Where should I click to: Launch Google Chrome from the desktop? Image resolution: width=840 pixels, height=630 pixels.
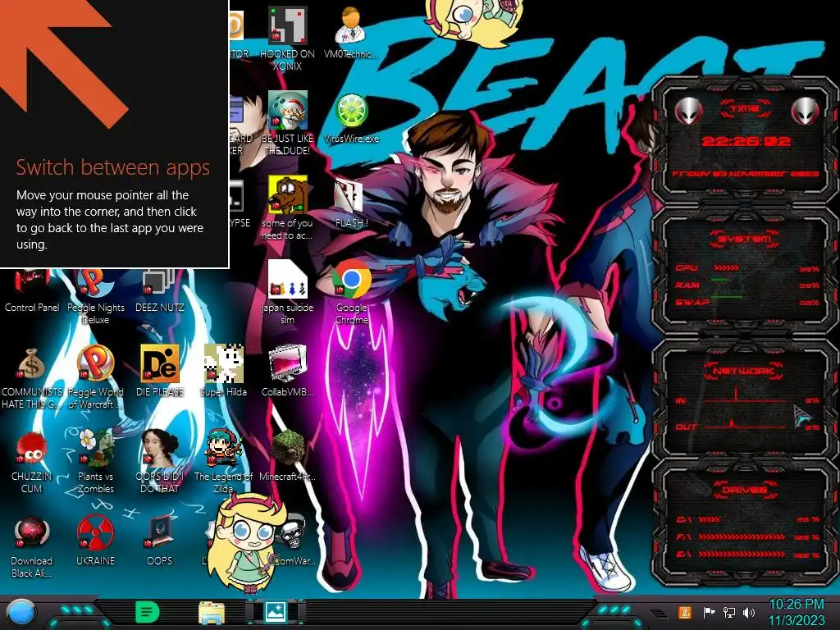pos(351,292)
